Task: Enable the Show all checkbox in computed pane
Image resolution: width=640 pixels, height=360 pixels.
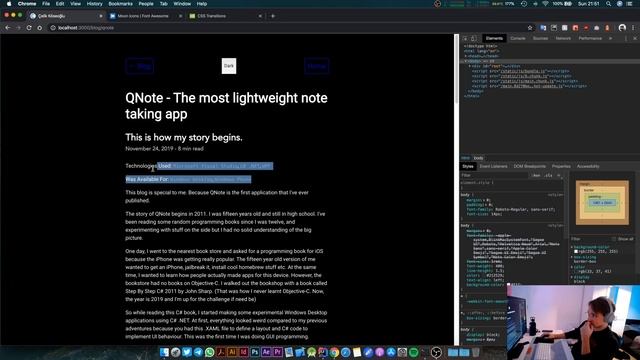Action: pyautogui.click(x=613, y=239)
